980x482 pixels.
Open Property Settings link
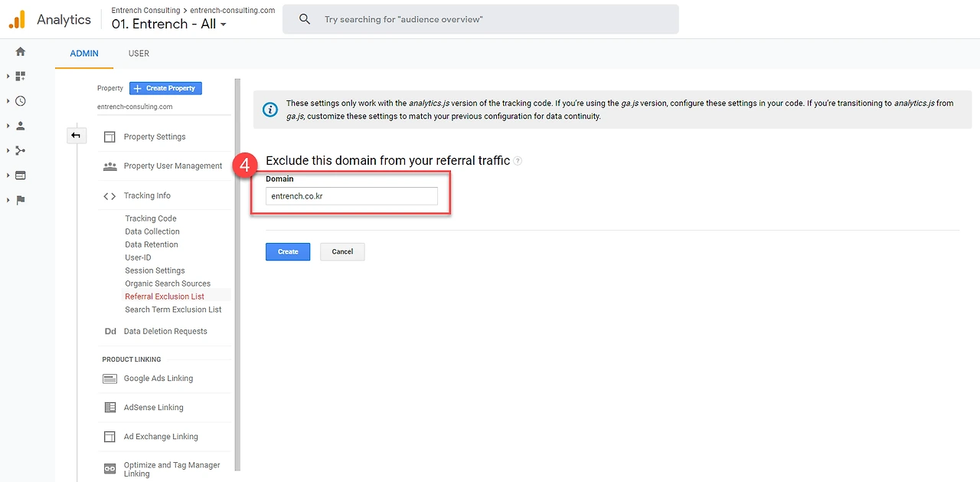coord(155,136)
